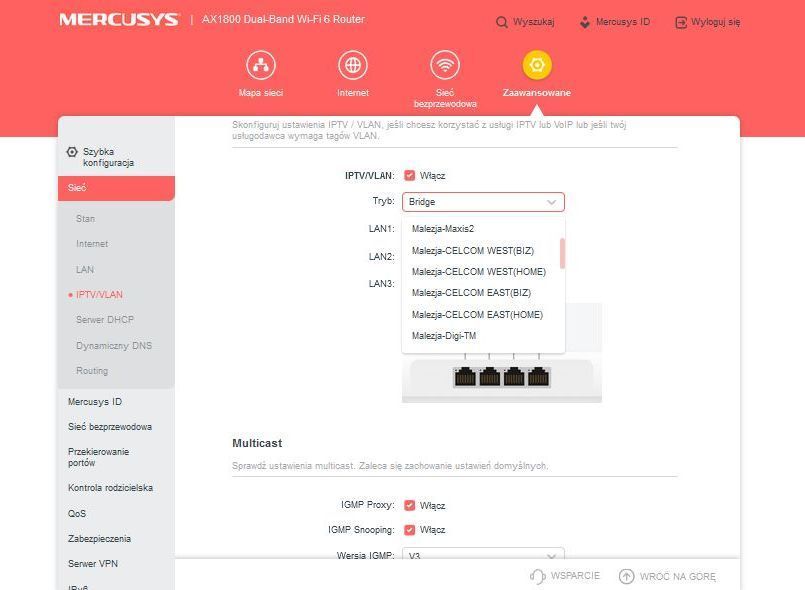Open the Internet sidebar submenu item
This screenshot has height=590, width=805.
[92, 244]
